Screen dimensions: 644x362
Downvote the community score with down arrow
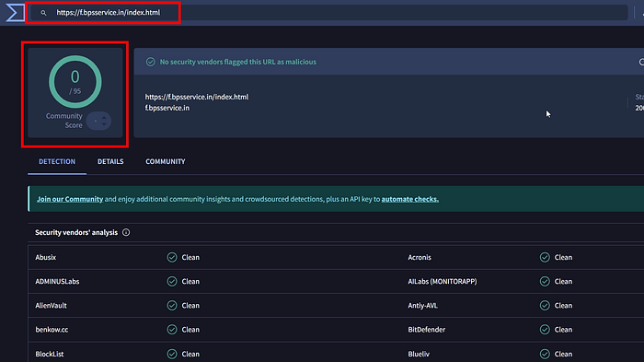tap(104, 123)
